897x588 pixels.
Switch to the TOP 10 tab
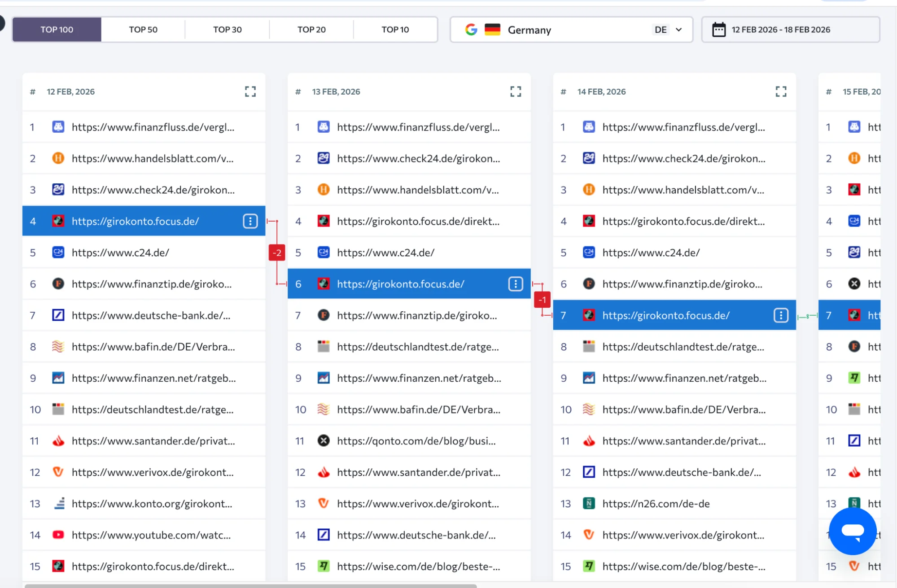[x=395, y=30]
